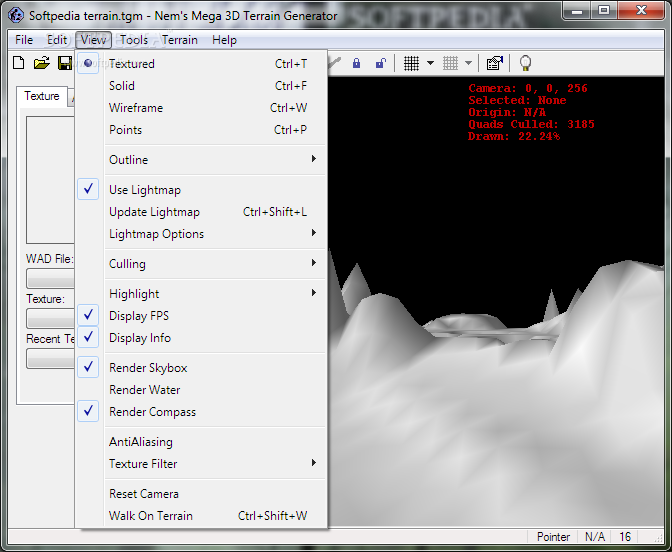Click the New file toolbar icon
The width and height of the screenshot is (672, 552).
pos(19,63)
